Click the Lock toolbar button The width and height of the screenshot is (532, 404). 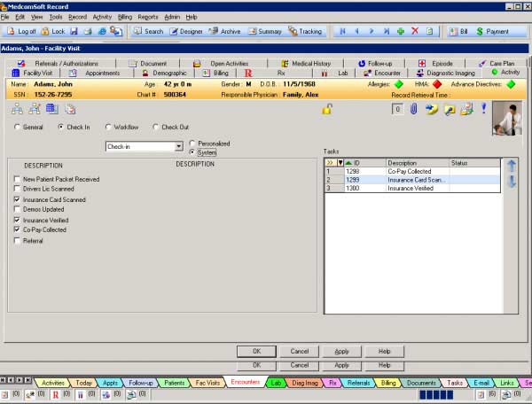(x=53, y=32)
